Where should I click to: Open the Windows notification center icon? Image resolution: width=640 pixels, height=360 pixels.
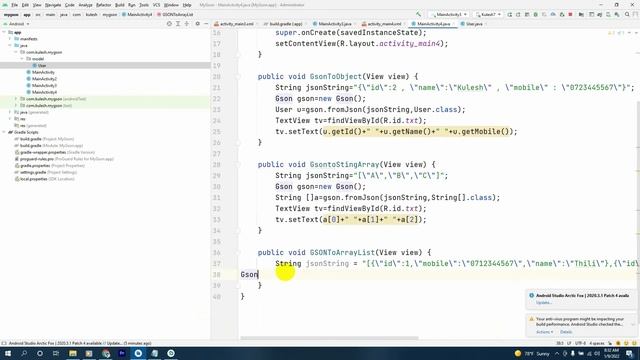click(x=629, y=353)
